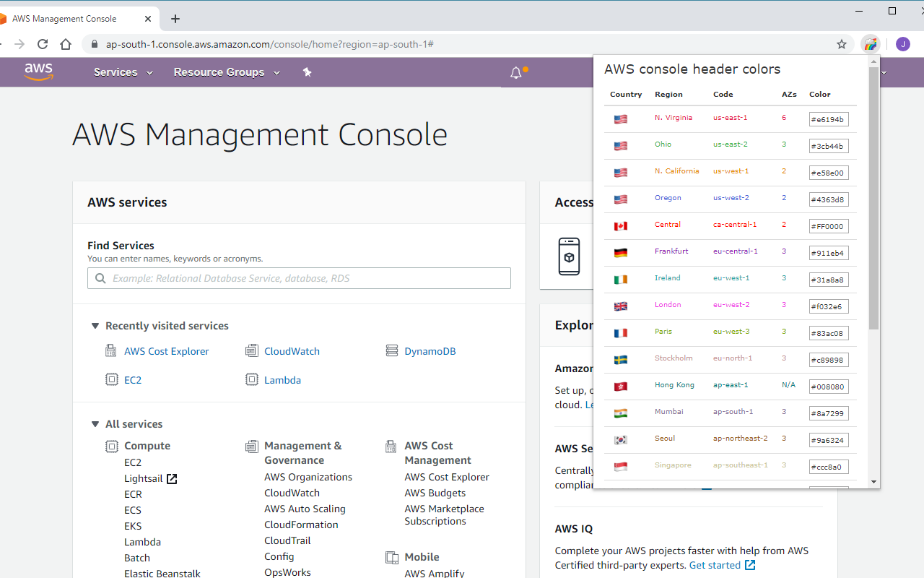The height and width of the screenshot is (578, 924).
Task: Edit the Mumbai ap-south-1 color value
Action: click(828, 413)
